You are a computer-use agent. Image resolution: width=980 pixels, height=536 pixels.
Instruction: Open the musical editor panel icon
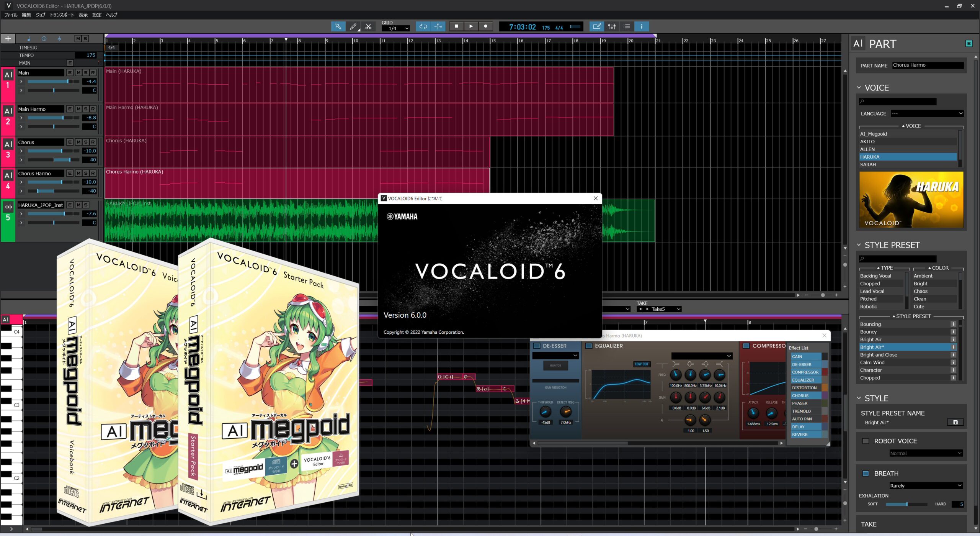click(596, 26)
